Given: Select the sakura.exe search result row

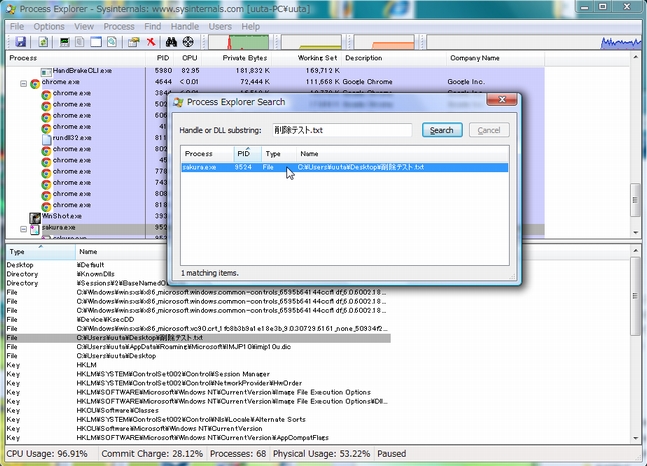Looking at the screenshot, I should tap(345, 168).
